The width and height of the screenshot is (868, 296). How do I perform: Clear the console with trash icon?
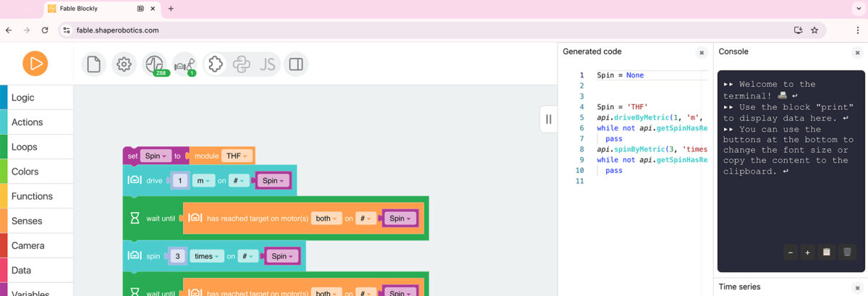847,252
